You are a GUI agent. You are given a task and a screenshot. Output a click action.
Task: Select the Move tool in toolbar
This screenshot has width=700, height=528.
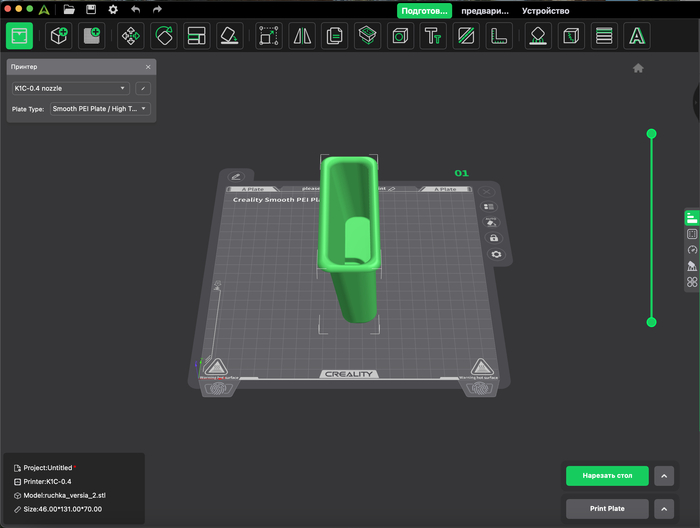pyautogui.click(x=130, y=36)
